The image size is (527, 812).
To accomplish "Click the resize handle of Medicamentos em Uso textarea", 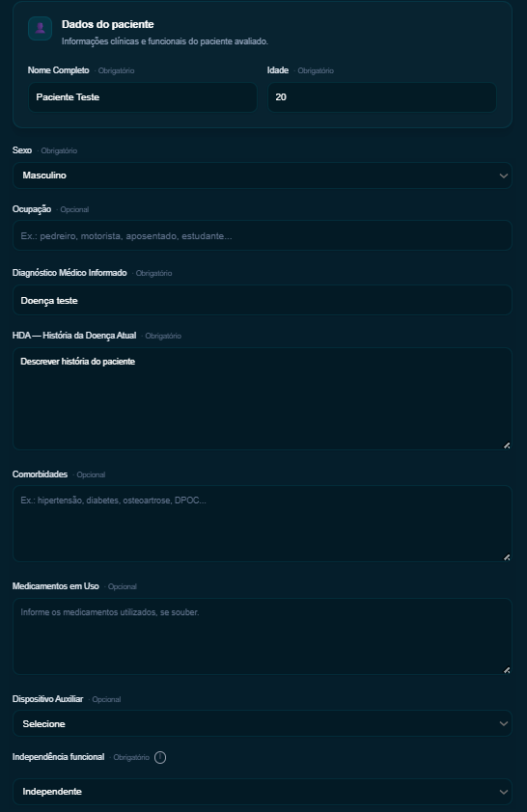I will 507,670.
